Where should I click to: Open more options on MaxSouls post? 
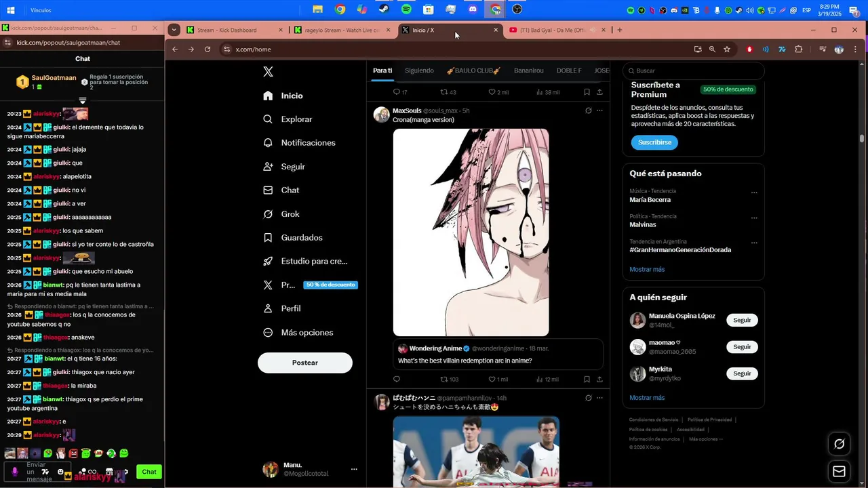click(x=599, y=110)
